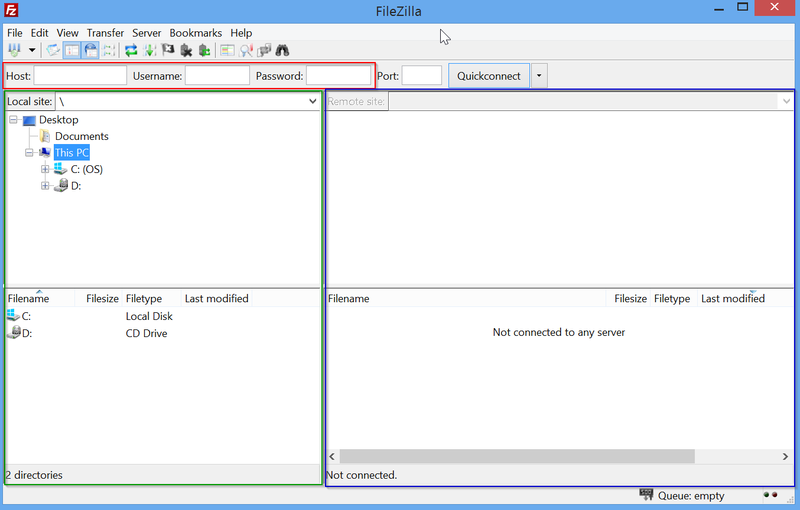Cancel current operation flag icon

[x=168, y=50]
